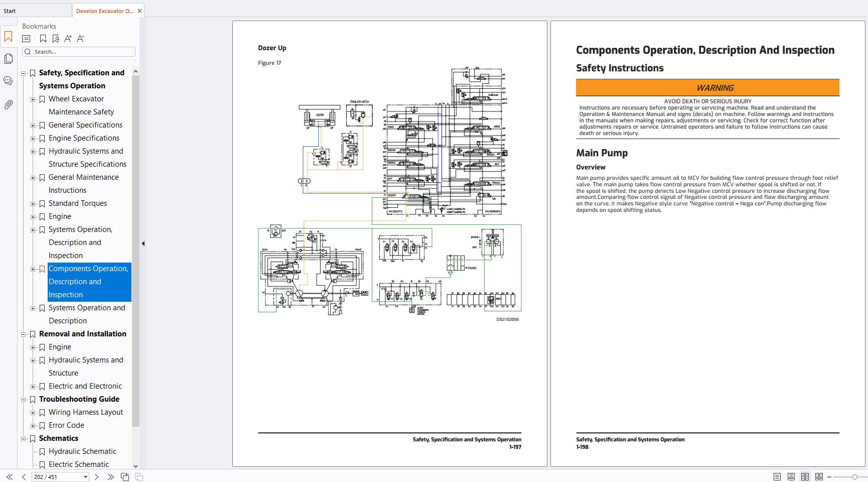868x482 pixels.
Task: Go to previous page arrow
Action: 24,477
